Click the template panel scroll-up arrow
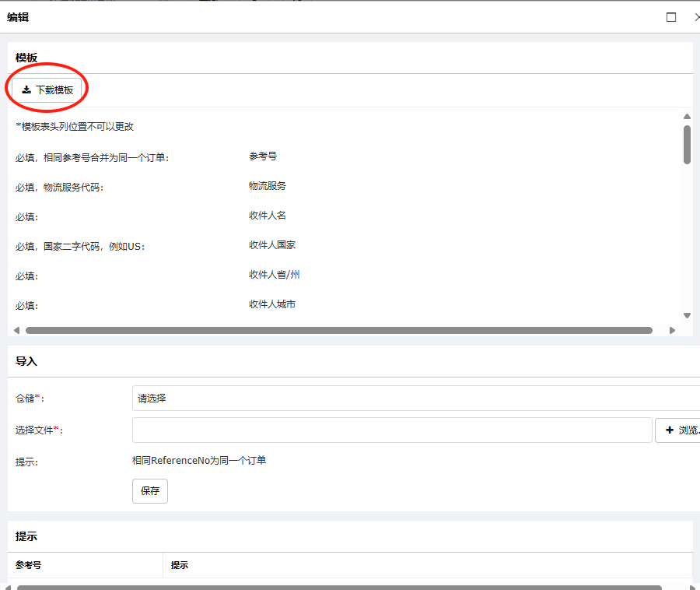Image resolution: width=700 pixels, height=590 pixels. point(687,117)
